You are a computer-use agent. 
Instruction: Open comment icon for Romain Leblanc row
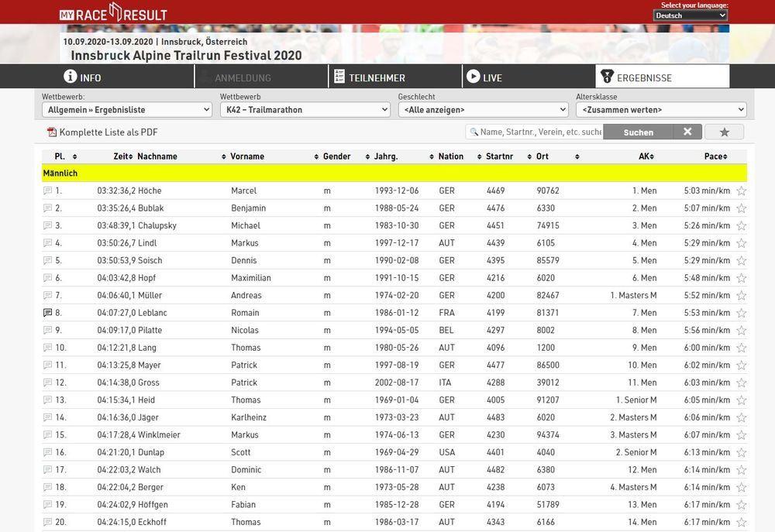click(48, 313)
